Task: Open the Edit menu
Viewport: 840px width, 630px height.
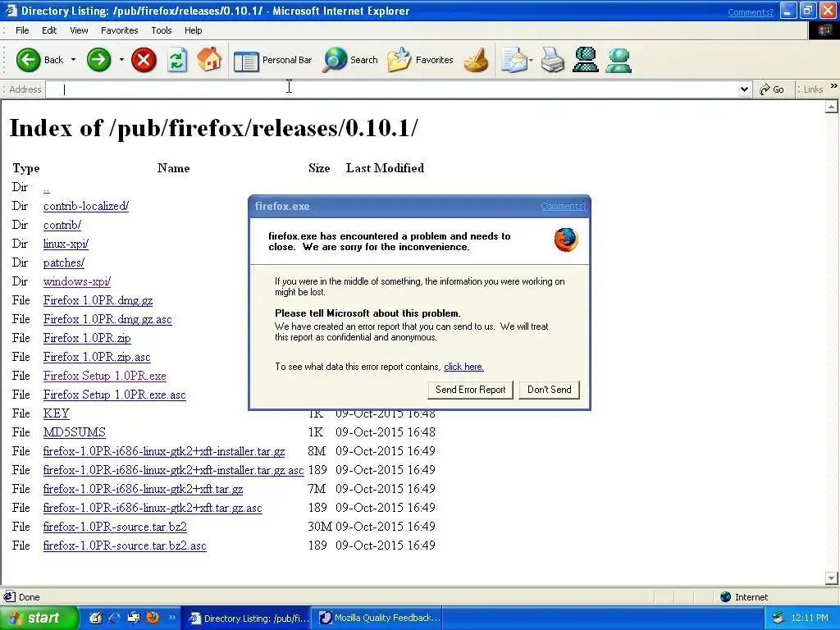Action: pyautogui.click(x=49, y=30)
